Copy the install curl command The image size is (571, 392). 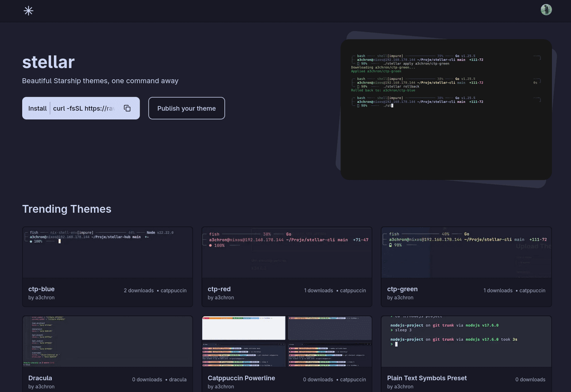point(127,108)
